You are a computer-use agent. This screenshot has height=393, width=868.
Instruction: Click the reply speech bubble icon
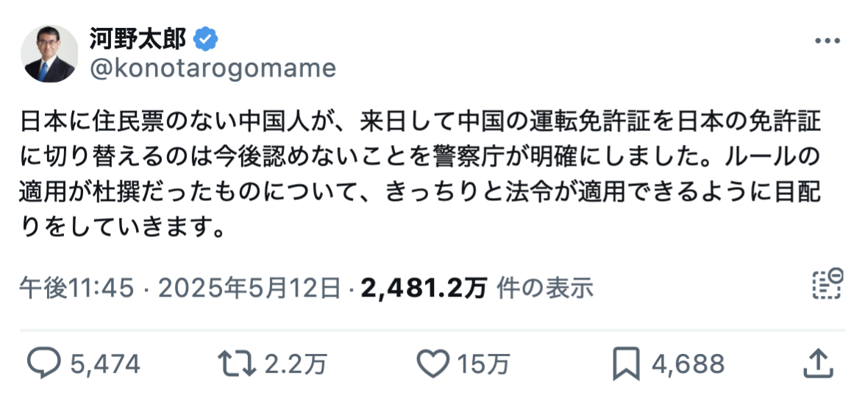click(43, 363)
